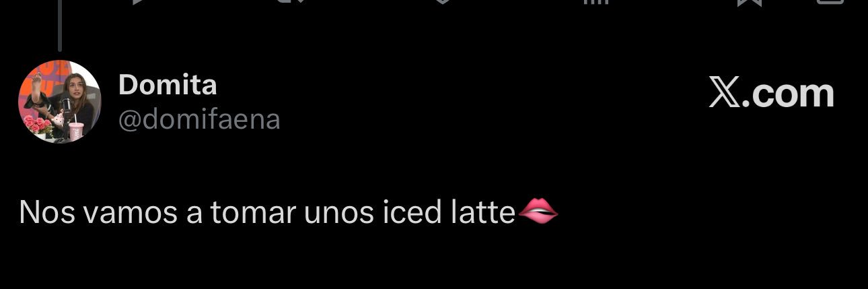Click the pink roses inside the avatar
This screenshot has height=289, width=868.
point(38,124)
